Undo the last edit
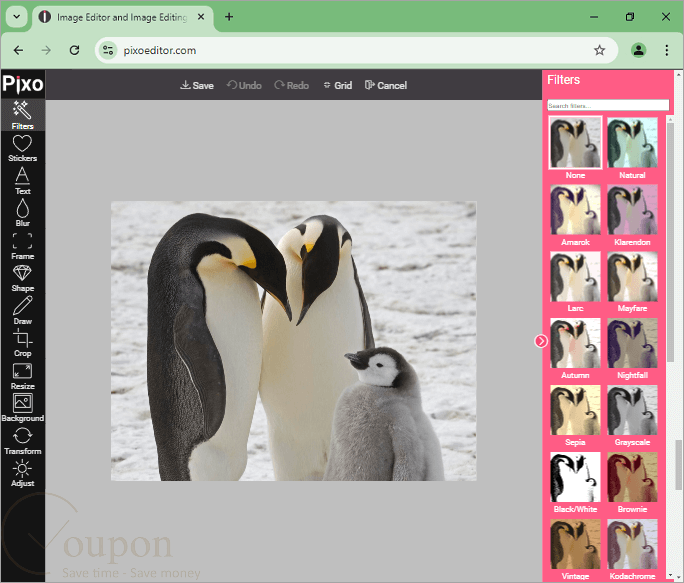Image resolution: width=684 pixels, height=583 pixels. coord(244,85)
